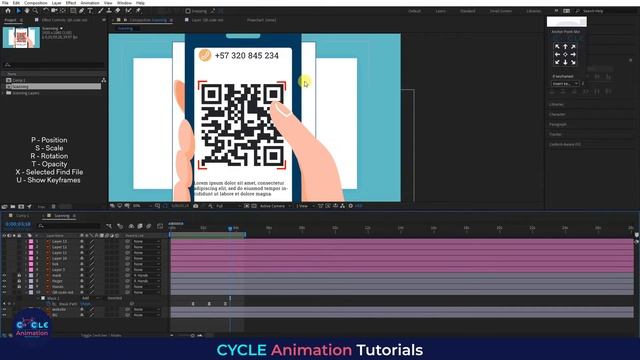The height and width of the screenshot is (360, 640).
Task: Select the Zoom magnifier tool
Action: (x=35, y=11)
